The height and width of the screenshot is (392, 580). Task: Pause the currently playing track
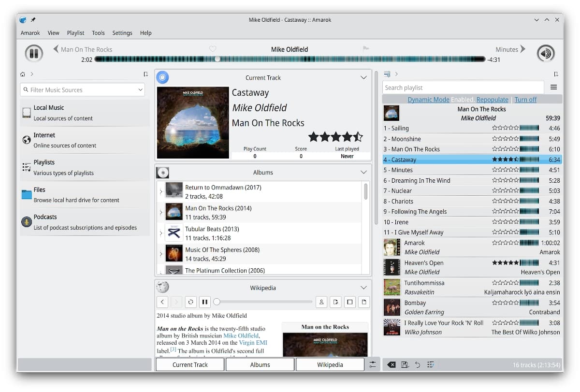[34, 53]
